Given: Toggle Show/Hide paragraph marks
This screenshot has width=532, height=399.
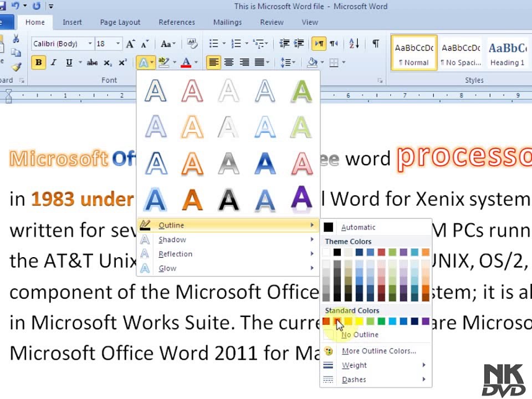Looking at the screenshot, I should (376, 43).
